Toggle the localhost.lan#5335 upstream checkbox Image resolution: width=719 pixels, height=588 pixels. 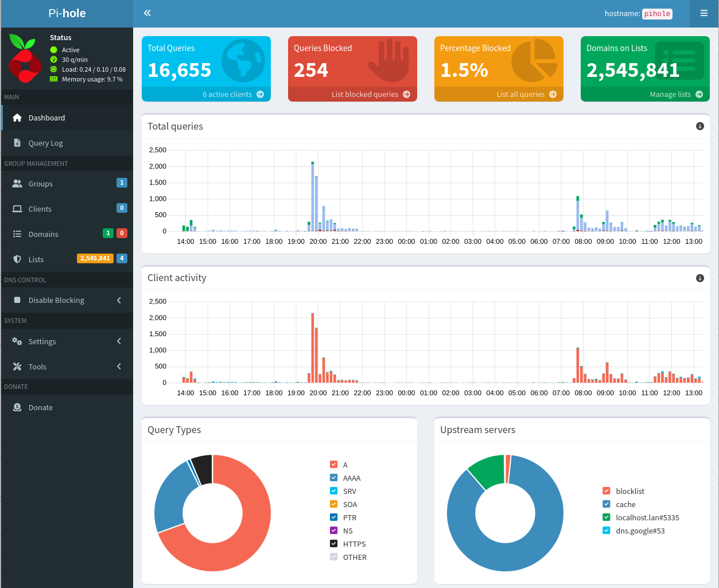pyautogui.click(x=607, y=517)
